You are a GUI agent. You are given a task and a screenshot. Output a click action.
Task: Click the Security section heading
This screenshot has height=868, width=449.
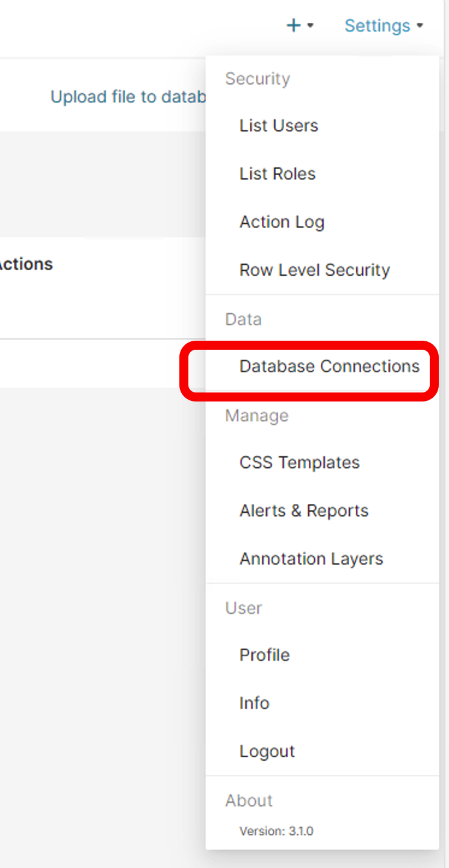click(258, 79)
